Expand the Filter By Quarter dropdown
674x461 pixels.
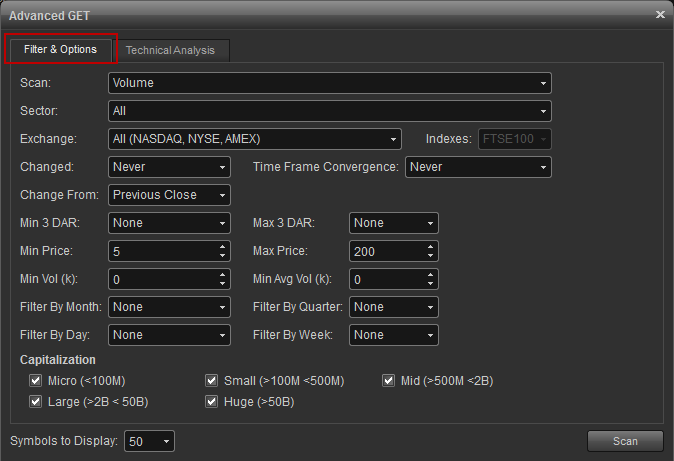click(x=394, y=307)
